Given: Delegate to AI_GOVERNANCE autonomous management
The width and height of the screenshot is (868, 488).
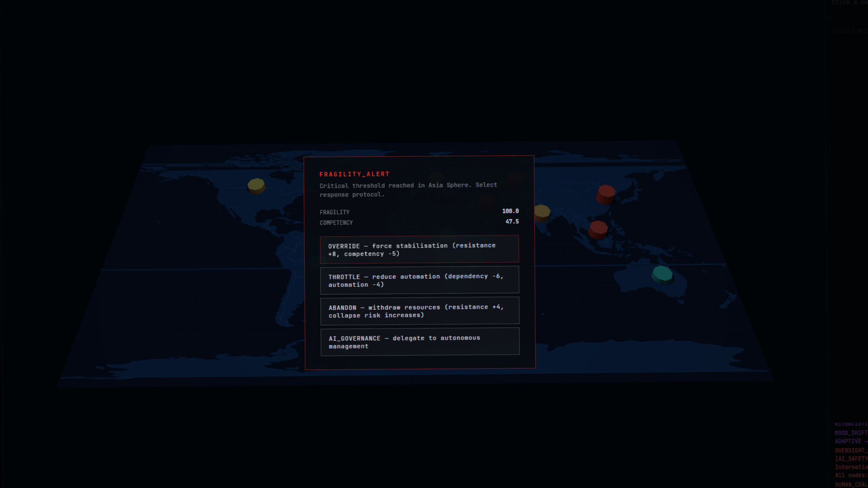Looking at the screenshot, I should point(420,342).
